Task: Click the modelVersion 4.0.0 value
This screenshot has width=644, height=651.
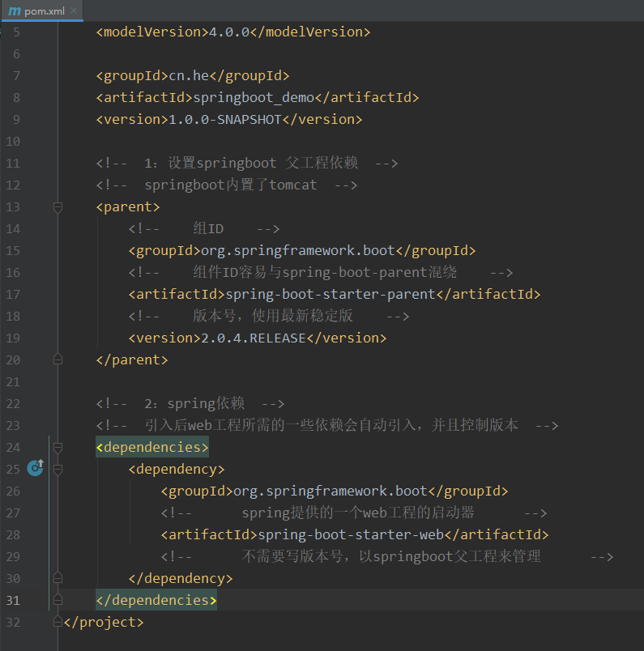Action: pos(229,32)
